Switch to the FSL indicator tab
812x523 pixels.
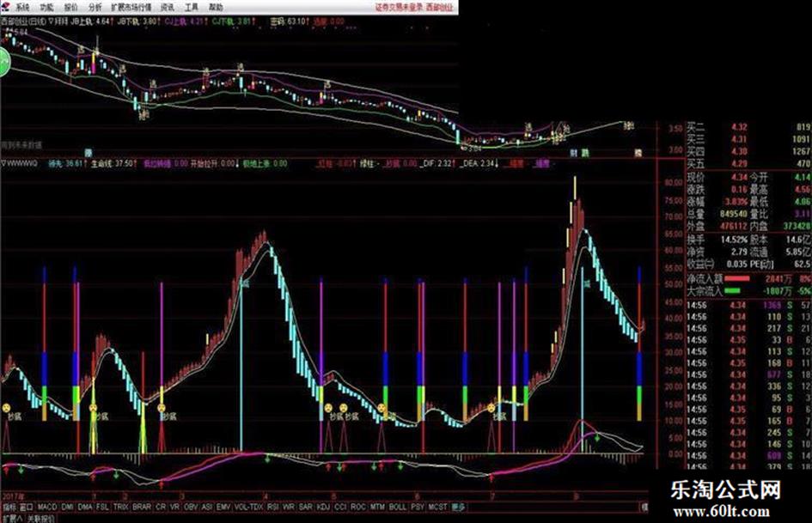(103, 507)
